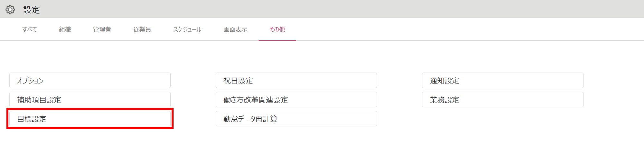Image resolution: width=644 pixels, height=158 pixels.
Task: Click the highlighted 目標設定 button
Action: (90, 119)
